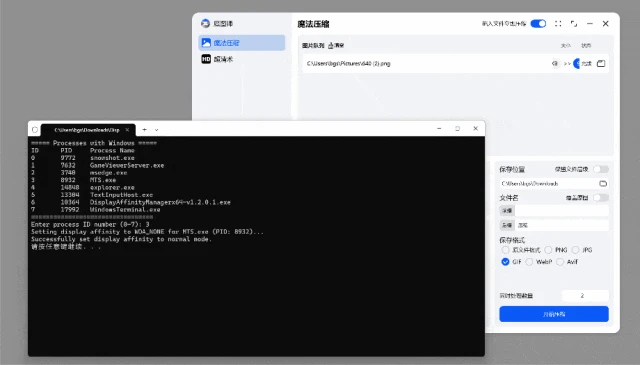
Task: Toggle the blue switch in compression window title bar
Action: 538,24
